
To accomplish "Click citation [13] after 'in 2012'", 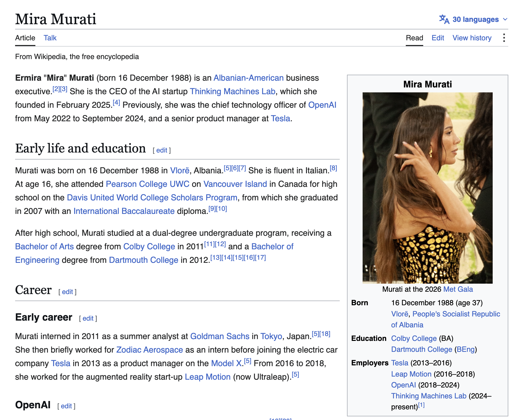I will tap(216, 258).
